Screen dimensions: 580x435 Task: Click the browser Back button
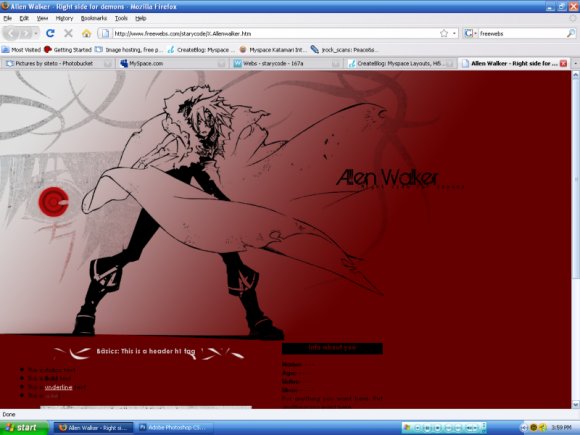tap(11, 33)
